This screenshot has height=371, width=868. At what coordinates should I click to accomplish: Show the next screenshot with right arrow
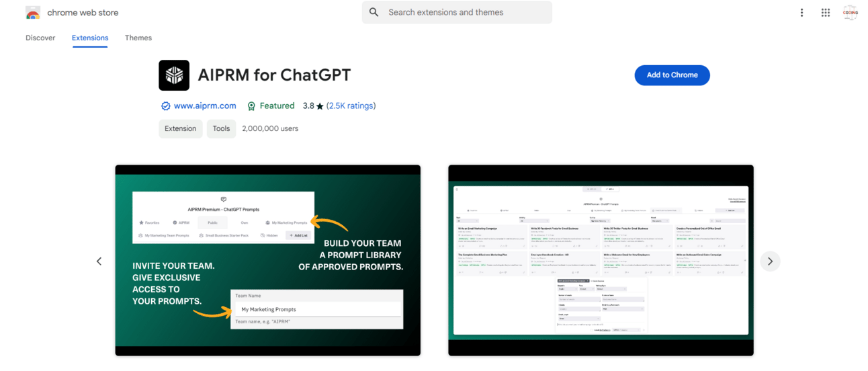[x=770, y=261]
